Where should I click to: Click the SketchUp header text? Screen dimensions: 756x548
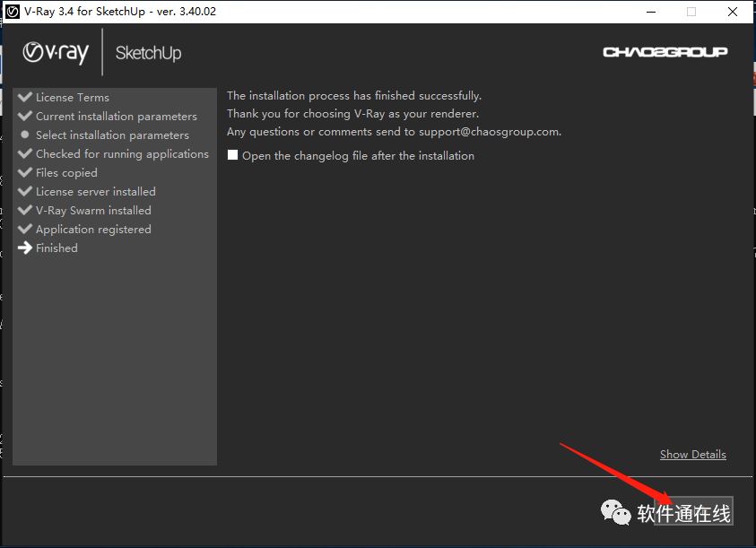148,53
